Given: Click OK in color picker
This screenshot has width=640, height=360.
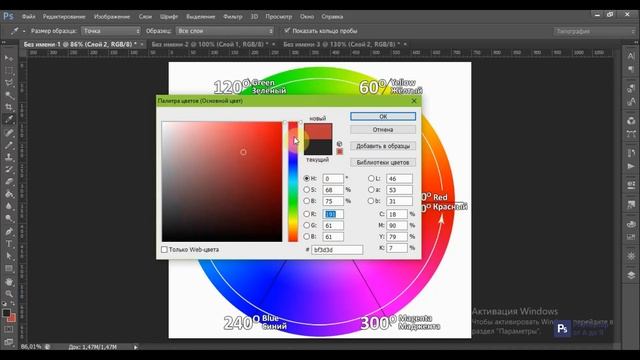Looking at the screenshot, I should pos(383,116).
